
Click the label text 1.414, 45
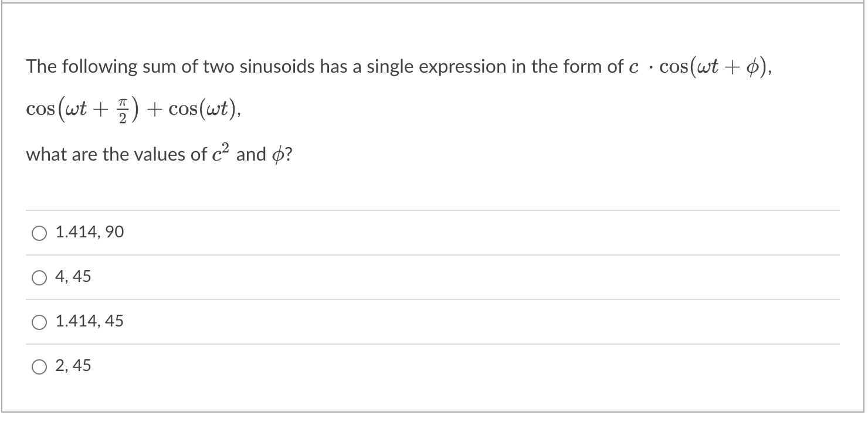point(88,321)
